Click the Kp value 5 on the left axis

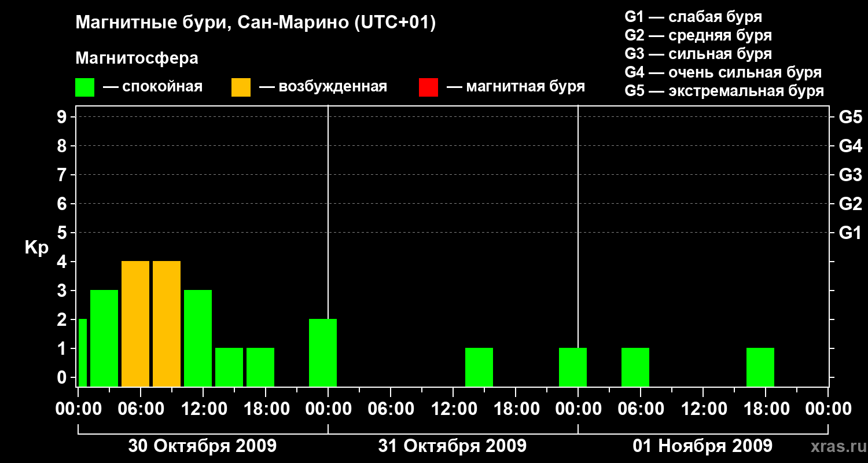[63, 233]
